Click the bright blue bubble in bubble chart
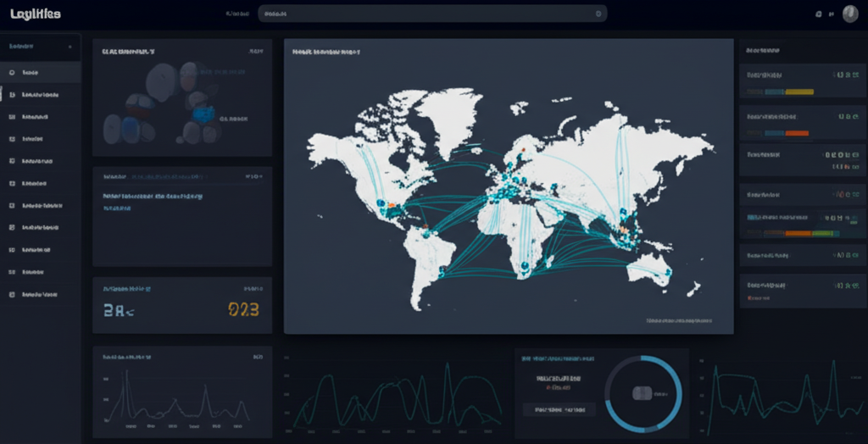 tap(203, 114)
